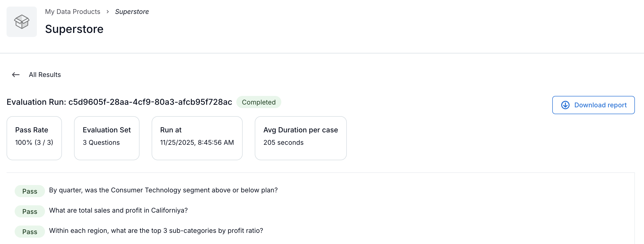Click the Download report button
The width and height of the screenshot is (644, 244).
(x=593, y=105)
